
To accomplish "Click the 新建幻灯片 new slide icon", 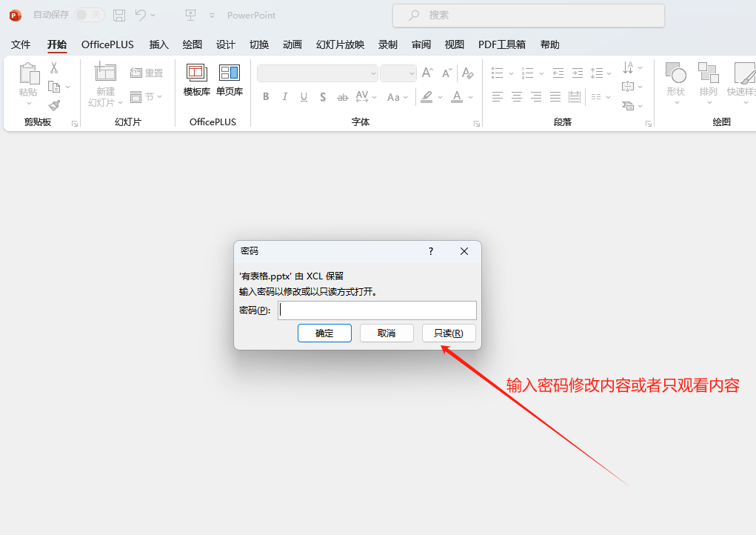I will coord(105,71).
